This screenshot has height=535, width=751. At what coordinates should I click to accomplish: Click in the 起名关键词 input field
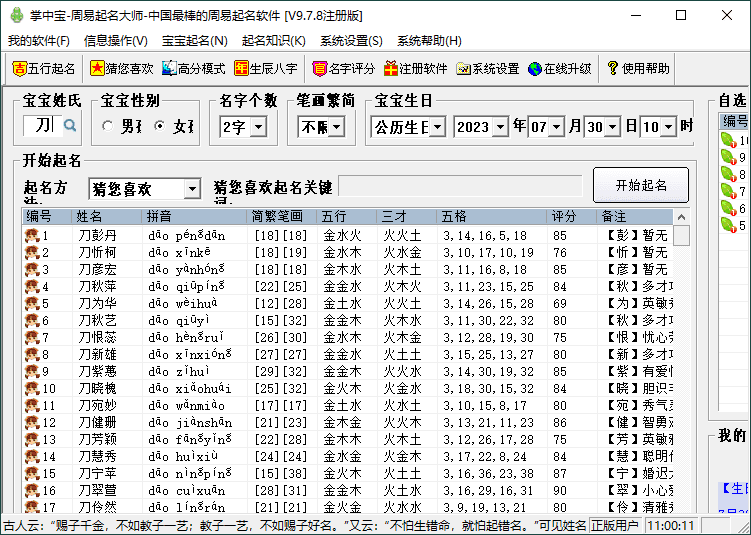coord(459,187)
